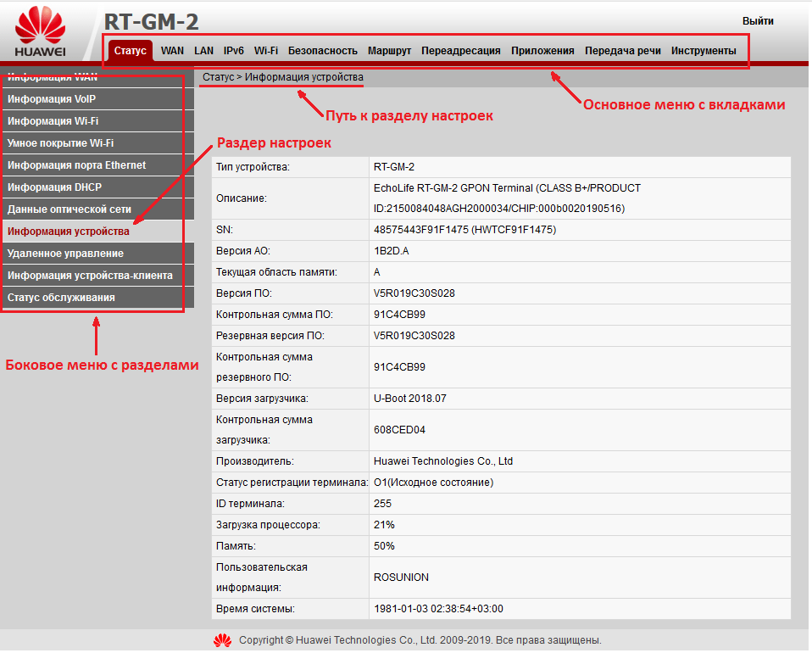This screenshot has height=653, width=812.
Task: Open Статус обслуживания sidebar item
Action: click(98, 298)
